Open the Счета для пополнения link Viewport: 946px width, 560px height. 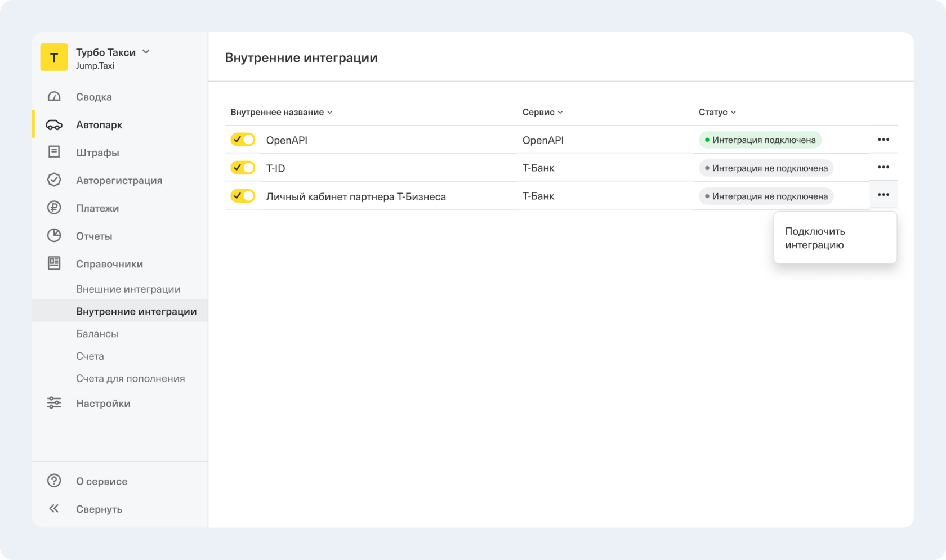pos(130,378)
